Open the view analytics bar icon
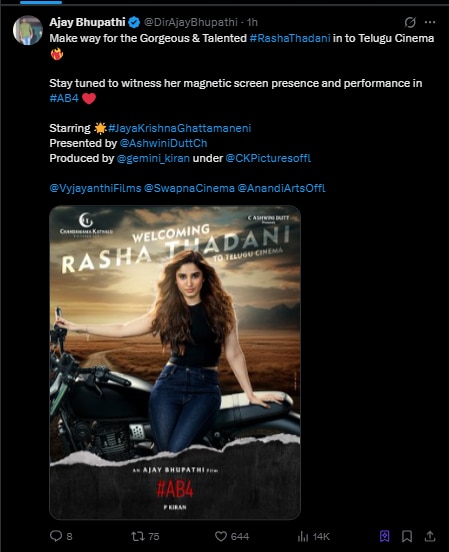Screen dimensions: 449x552 point(303,536)
